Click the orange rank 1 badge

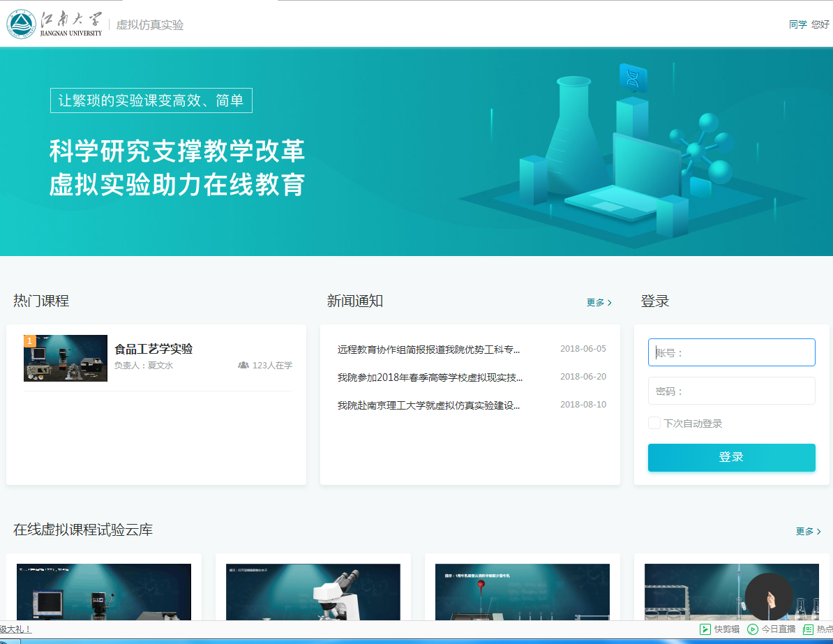pos(29,341)
